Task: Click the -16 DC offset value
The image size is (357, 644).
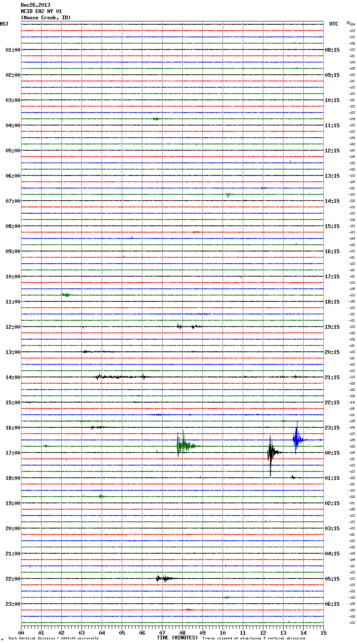Action: point(352,402)
